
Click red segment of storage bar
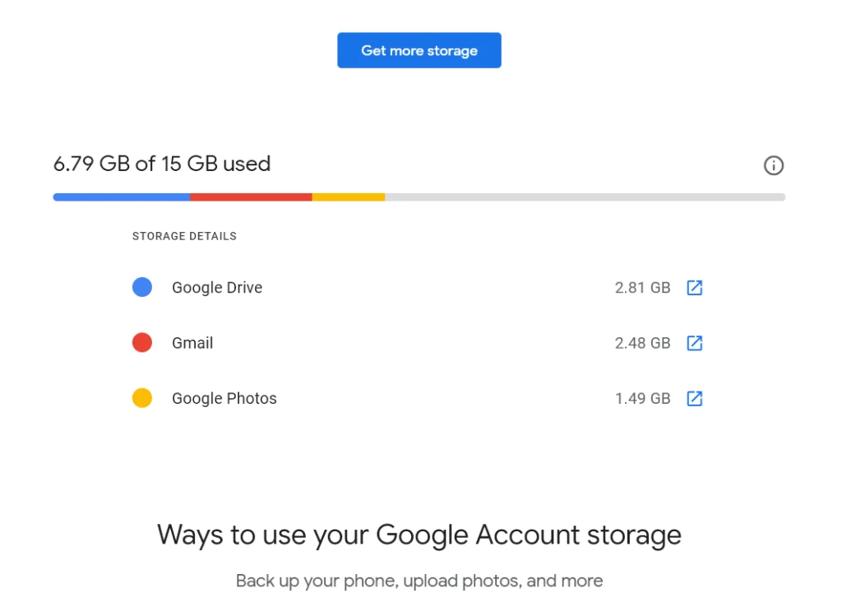251,197
